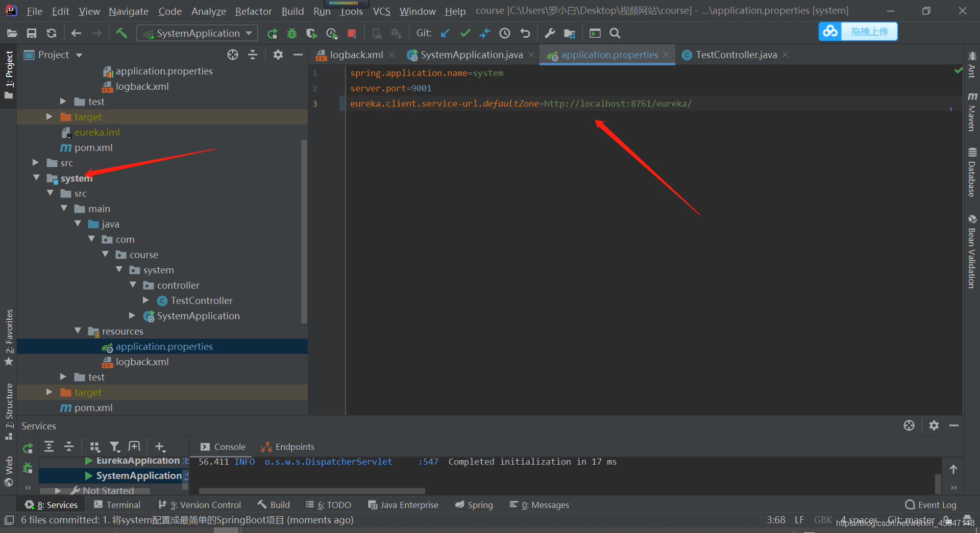
Task: Open Project Structure folder icon
Action: click(x=570, y=34)
